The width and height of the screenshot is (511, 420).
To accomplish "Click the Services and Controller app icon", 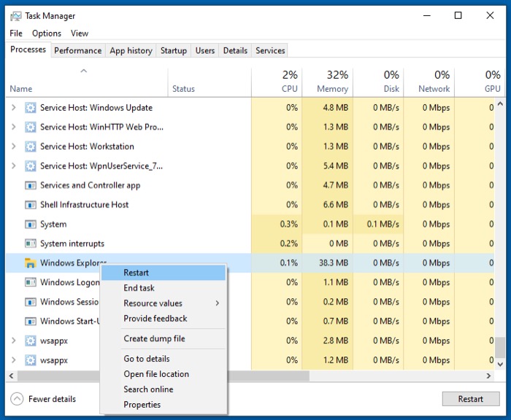I will [x=31, y=186].
